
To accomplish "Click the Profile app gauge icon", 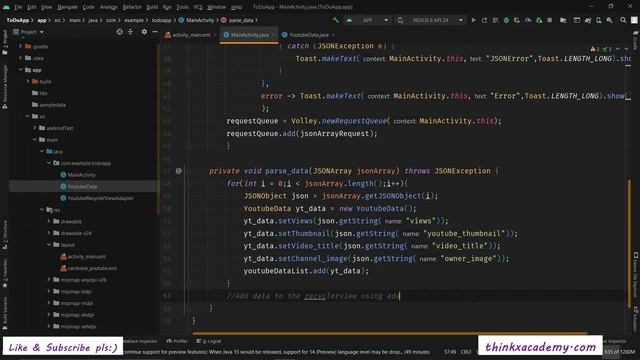I will tap(528, 20).
